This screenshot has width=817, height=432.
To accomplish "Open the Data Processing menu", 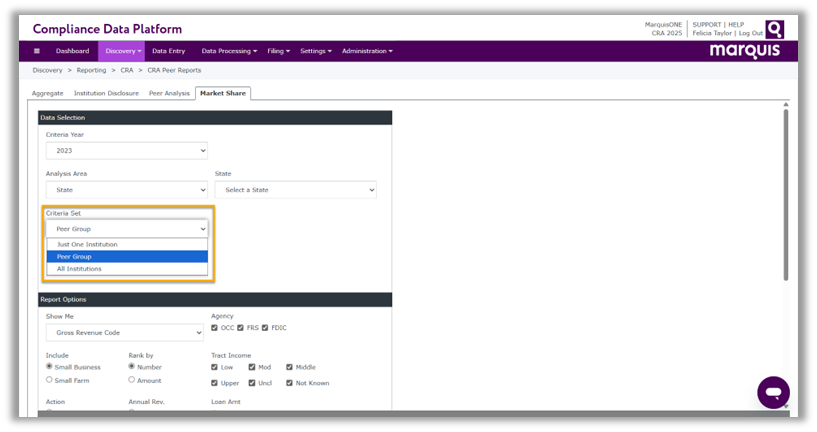I will point(229,51).
